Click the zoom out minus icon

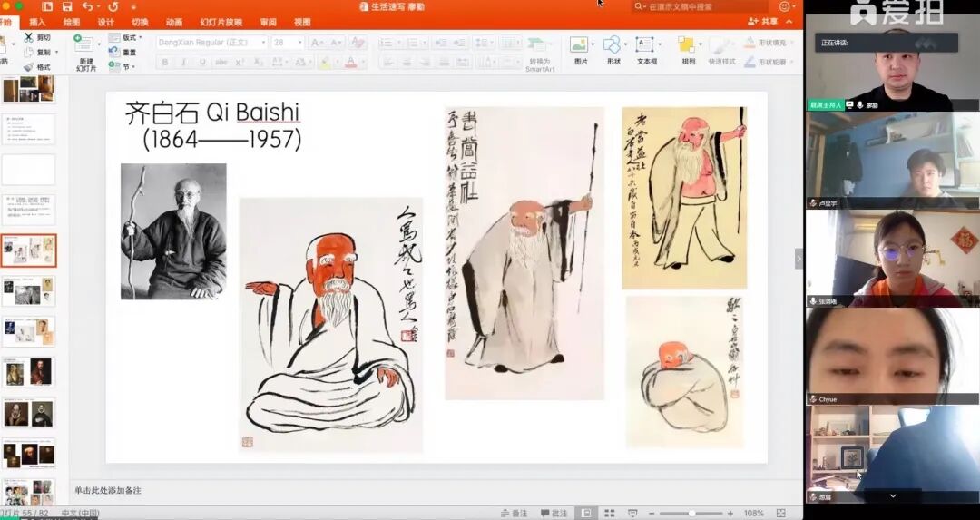click(x=652, y=513)
